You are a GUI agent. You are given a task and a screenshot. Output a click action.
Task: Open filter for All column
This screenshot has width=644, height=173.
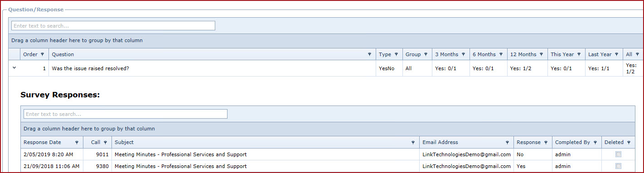pos(637,54)
